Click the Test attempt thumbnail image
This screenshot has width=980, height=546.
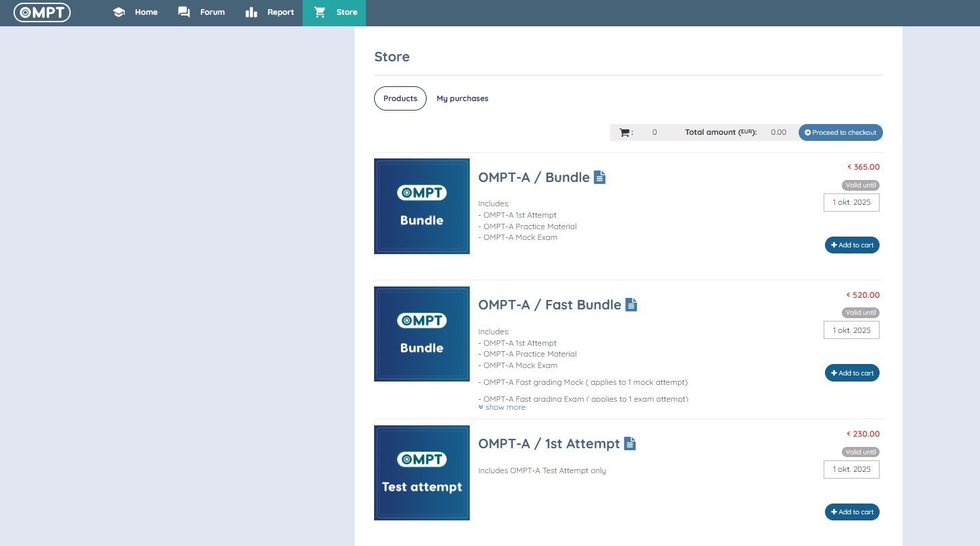click(422, 473)
